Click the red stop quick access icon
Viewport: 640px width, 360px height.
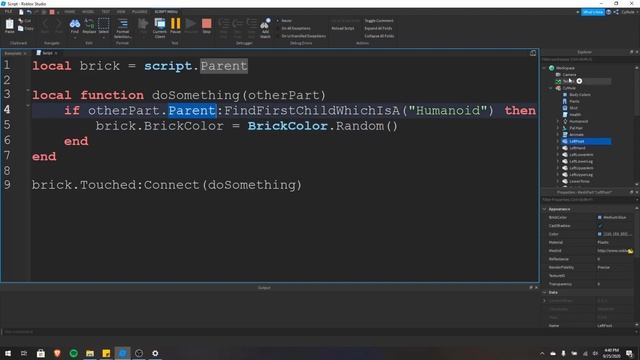coord(52,12)
